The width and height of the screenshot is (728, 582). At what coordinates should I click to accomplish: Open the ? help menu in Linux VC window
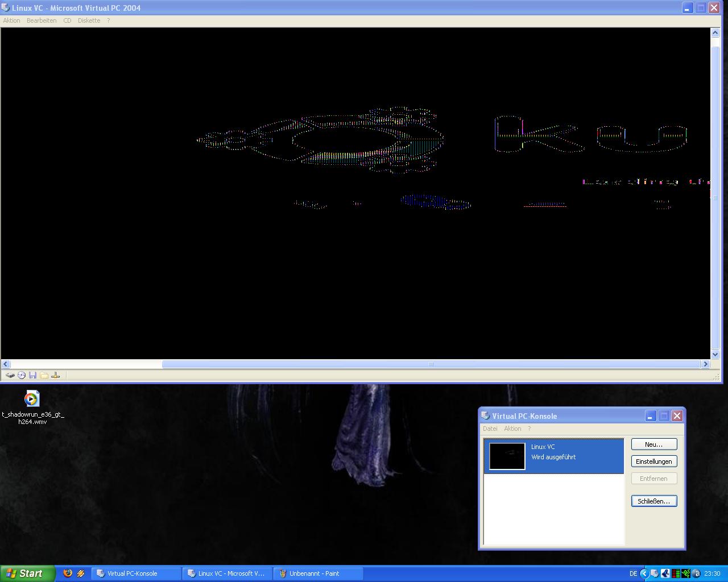108,20
